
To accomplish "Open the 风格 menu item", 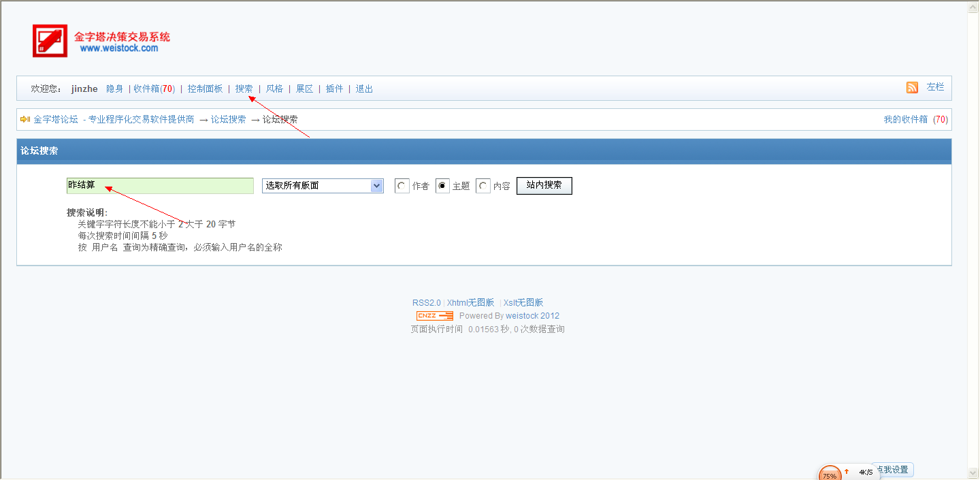I will click(274, 89).
